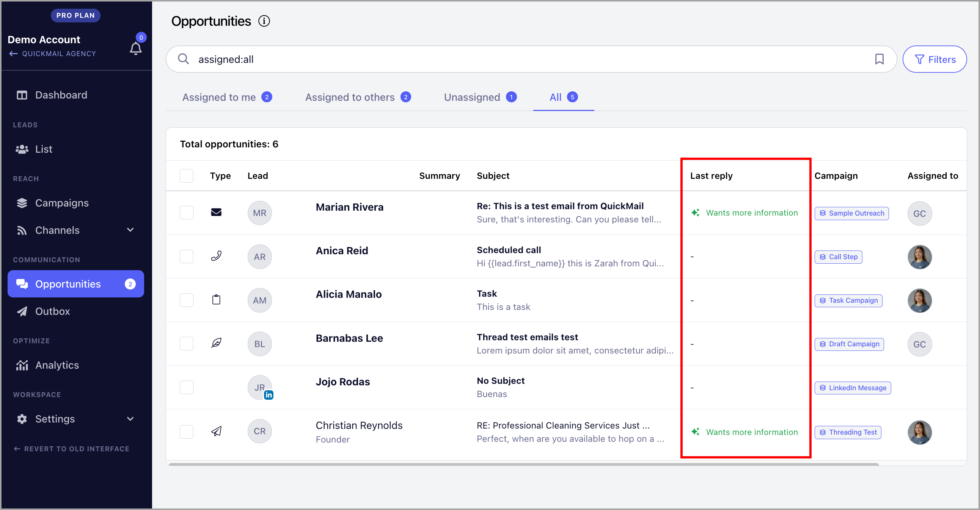The width and height of the screenshot is (980, 510).
Task: Switch to the Assigned to me tab
Action: (x=227, y=97)
